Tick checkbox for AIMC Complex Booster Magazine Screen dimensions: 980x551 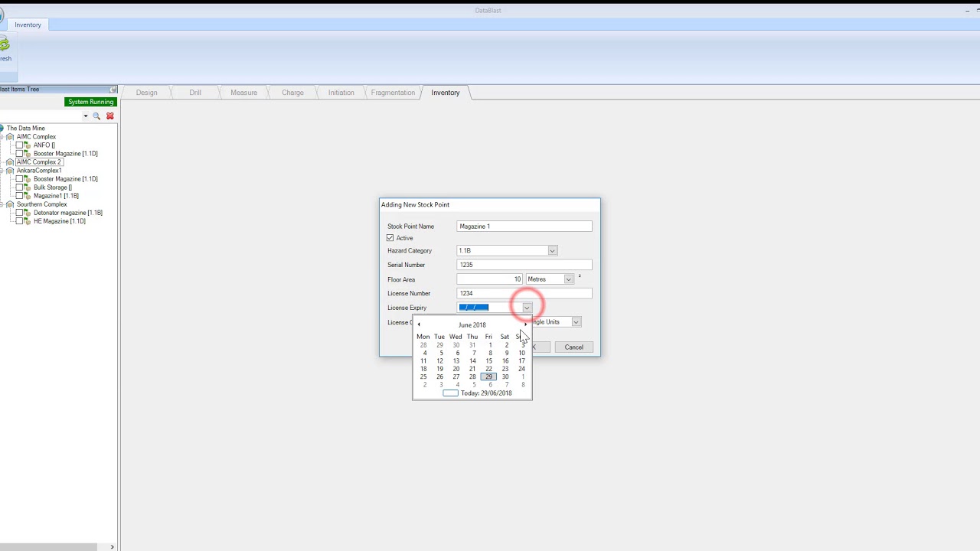click(x=20, y=154)
